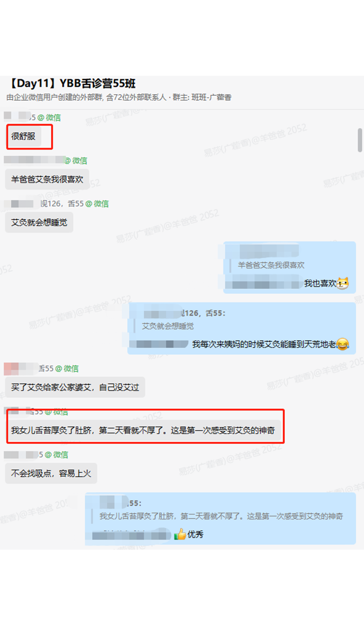Click the cat emoji after 我也喜欢
The width and height of the screenshot is (364, 625).
pos(343,283)
